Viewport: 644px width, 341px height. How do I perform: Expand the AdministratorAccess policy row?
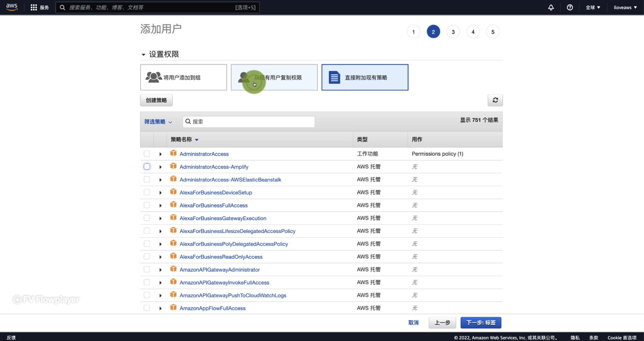click(x=160, y=154)
